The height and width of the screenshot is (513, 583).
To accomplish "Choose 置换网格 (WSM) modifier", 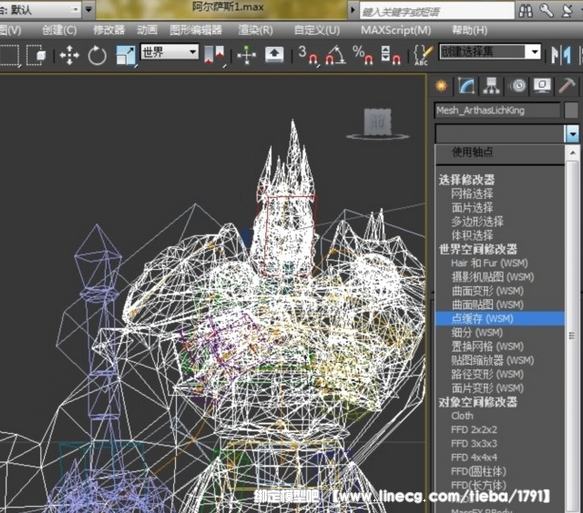I will (487, 346).
